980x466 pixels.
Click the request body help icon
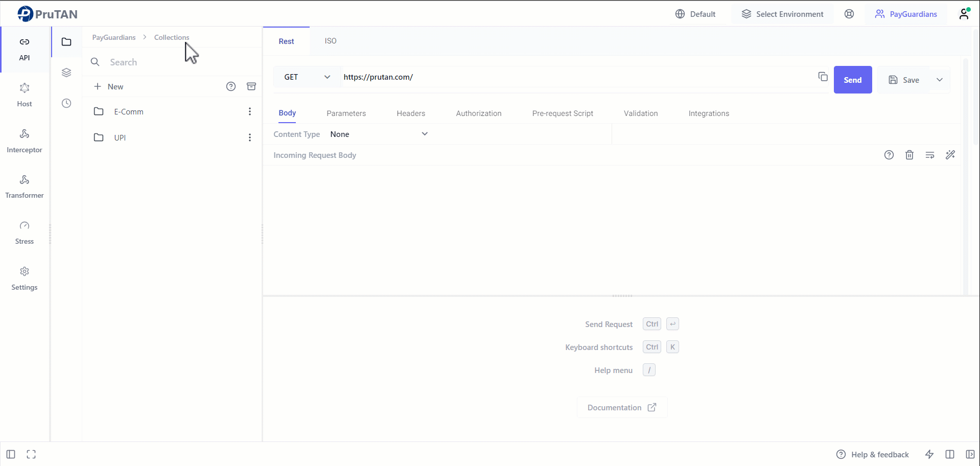889,155
